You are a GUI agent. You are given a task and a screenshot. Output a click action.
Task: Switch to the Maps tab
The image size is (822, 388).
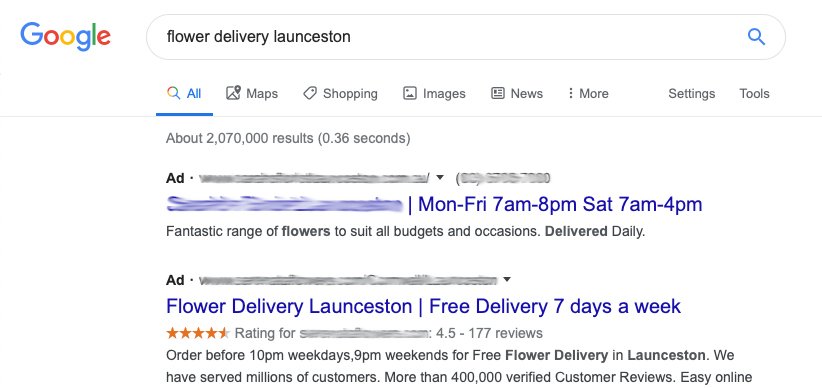point(252,93)
